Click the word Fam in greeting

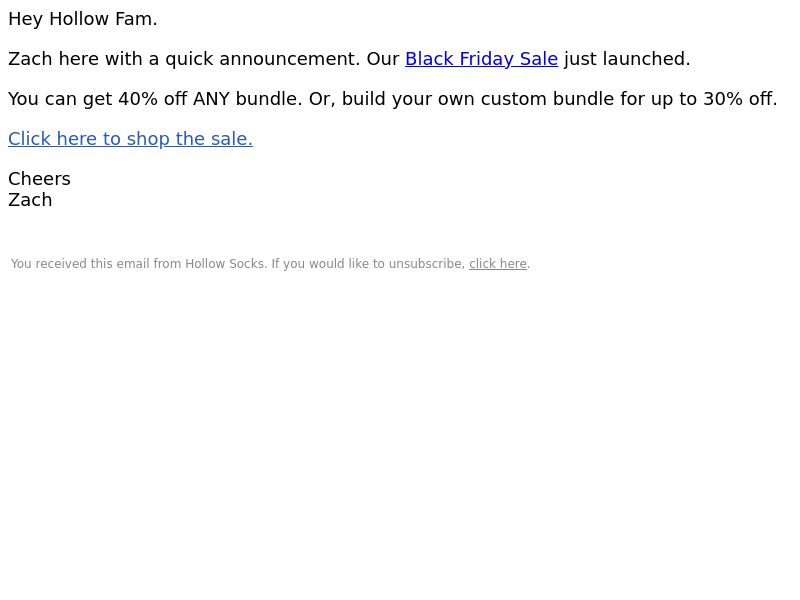136,19
